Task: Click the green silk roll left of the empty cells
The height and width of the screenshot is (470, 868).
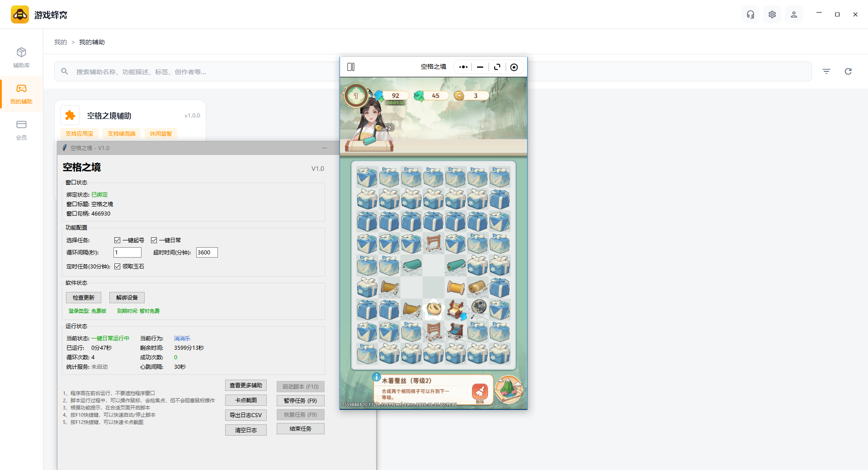Action: pyautogui.click(x=411, y=265)
